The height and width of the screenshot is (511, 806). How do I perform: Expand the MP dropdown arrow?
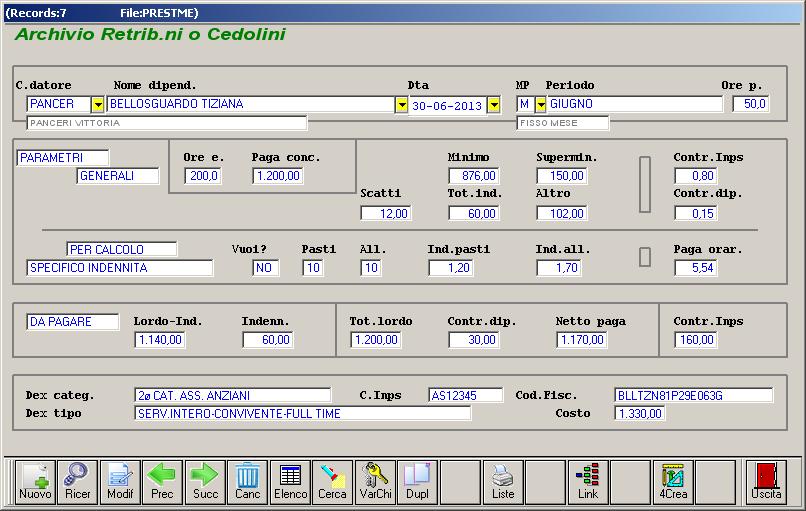(540, 105)
